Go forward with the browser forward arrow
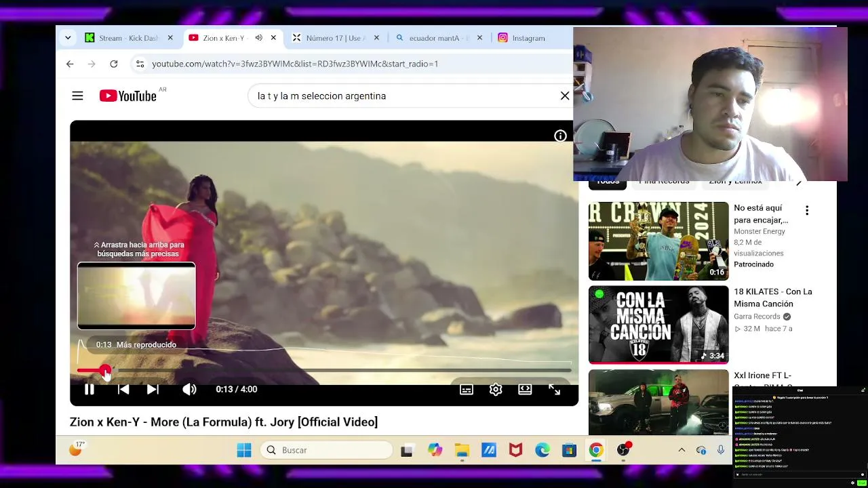This screenshot has width=868, height=488. pos(92,64)
